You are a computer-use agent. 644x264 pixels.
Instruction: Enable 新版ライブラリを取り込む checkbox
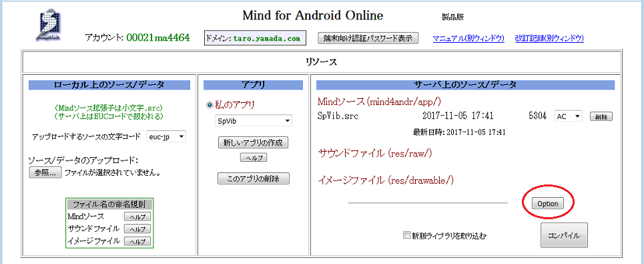406,236
